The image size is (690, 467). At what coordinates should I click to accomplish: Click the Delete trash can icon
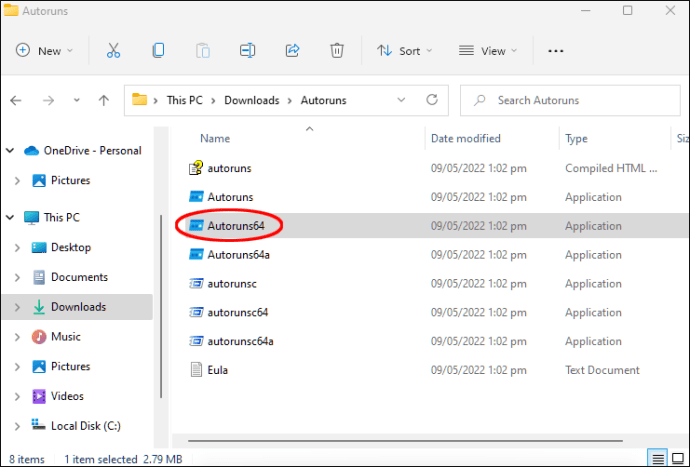pos(338,50)
